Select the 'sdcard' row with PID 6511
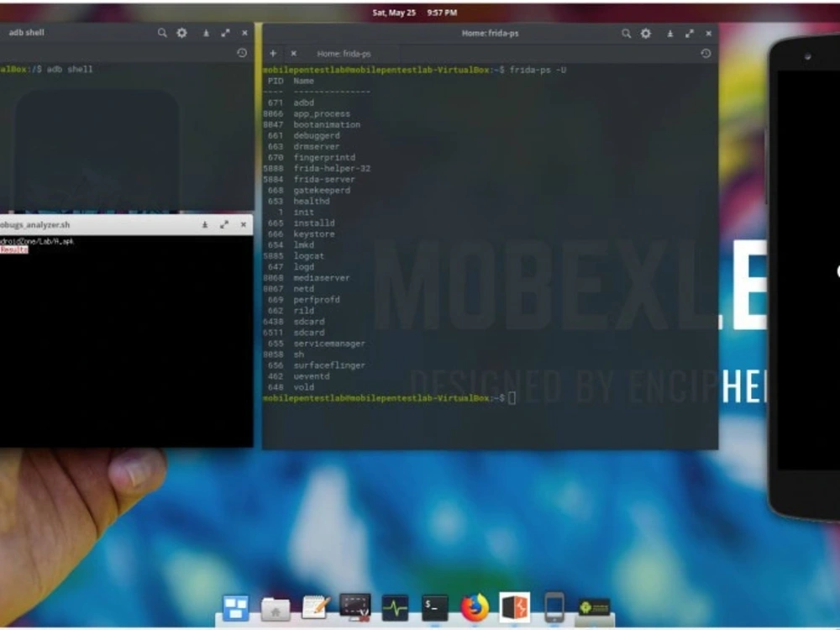This screenshot has height=630, width=840. tap(293, 333)
